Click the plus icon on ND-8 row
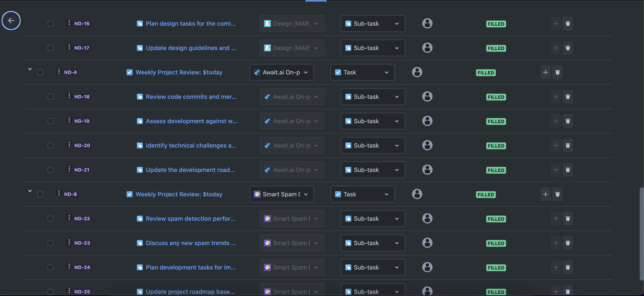Screen dimensions: 644x296 pos(545,194)
